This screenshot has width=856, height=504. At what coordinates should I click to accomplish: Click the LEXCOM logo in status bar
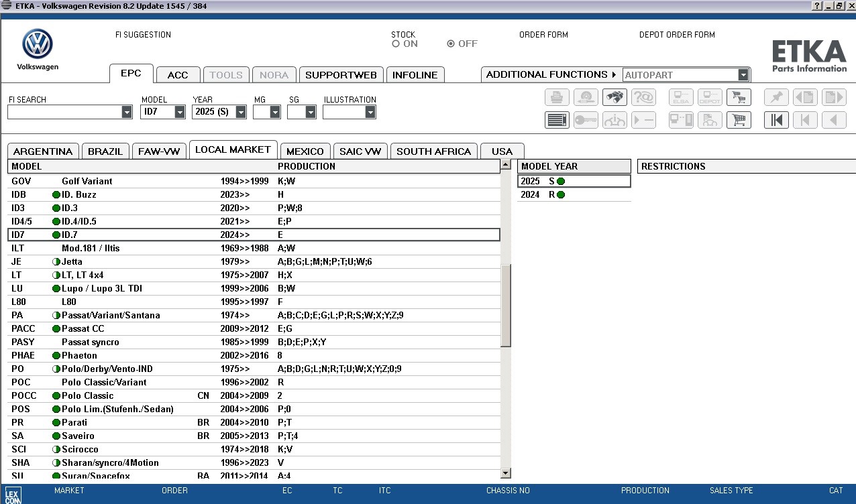(x=13, y=495)
